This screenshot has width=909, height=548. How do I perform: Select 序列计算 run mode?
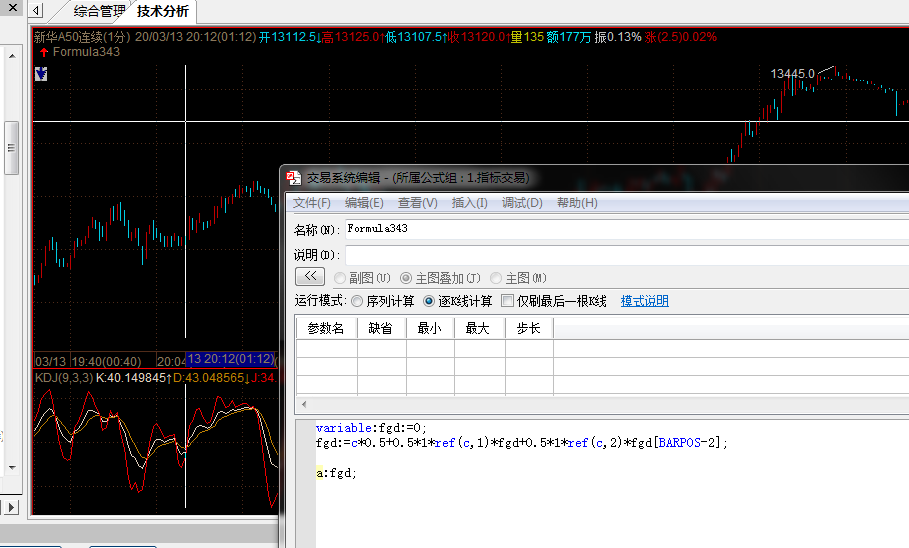tap(357, 301)
